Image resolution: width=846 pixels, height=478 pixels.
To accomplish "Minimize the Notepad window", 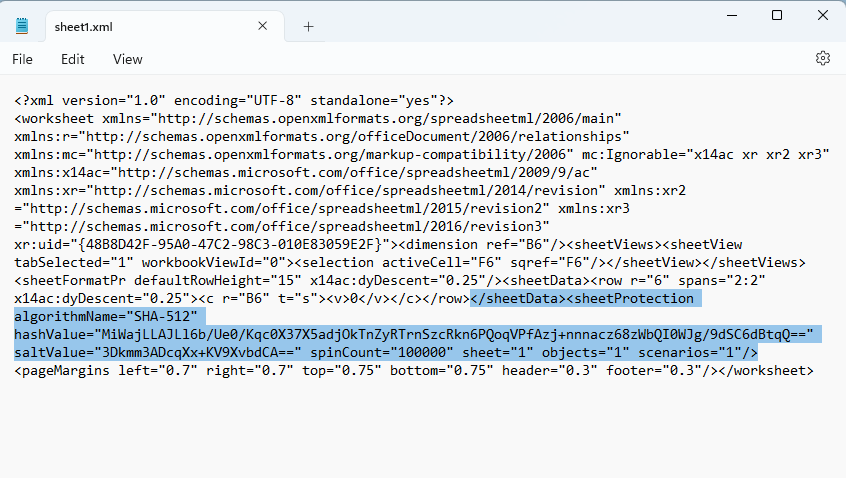I will pos(732,15).
